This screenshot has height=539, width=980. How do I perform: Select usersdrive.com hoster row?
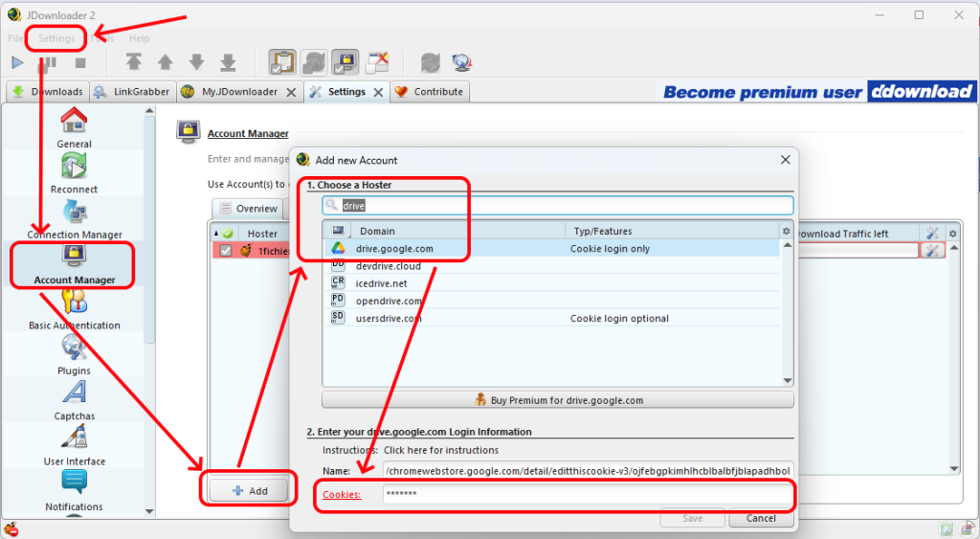[551, 318]
